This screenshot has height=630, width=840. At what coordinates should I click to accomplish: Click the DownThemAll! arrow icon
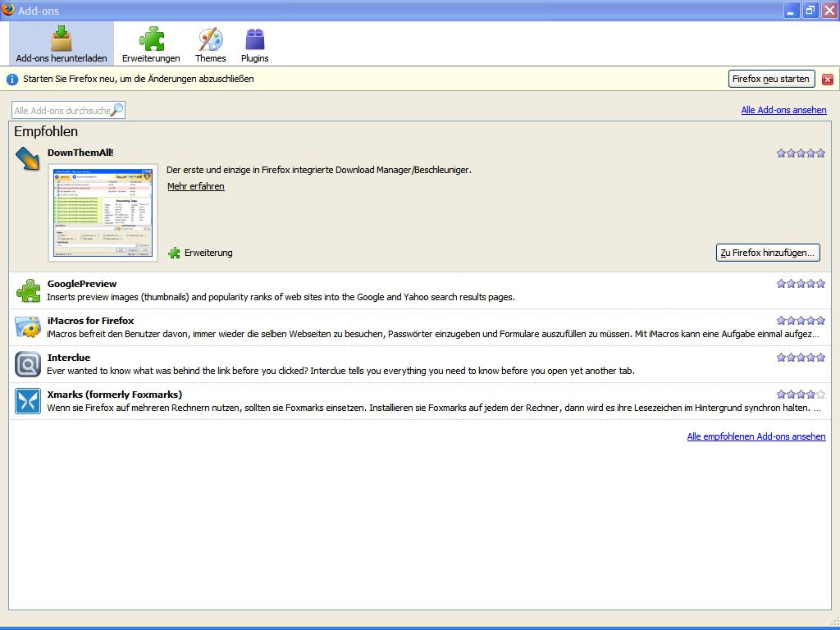[x=27, y=158]
